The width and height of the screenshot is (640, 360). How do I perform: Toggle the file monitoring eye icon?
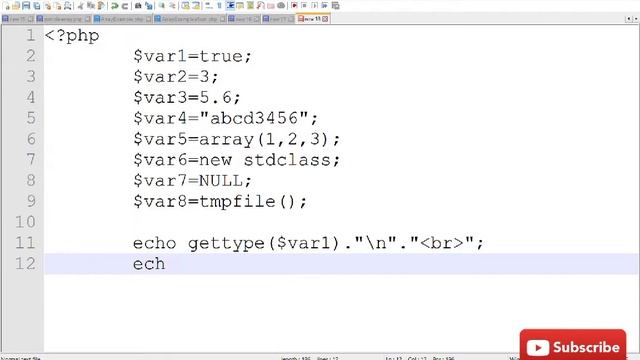point(281,6)
